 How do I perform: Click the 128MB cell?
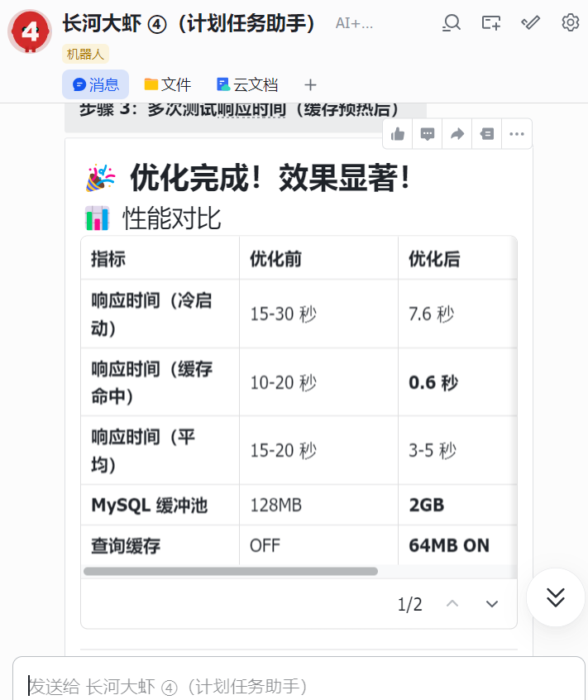[x=318, y=505]
